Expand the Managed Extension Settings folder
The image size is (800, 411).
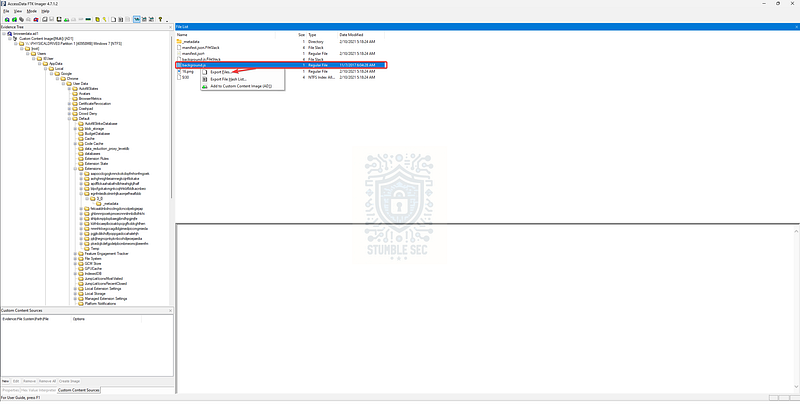75,299
